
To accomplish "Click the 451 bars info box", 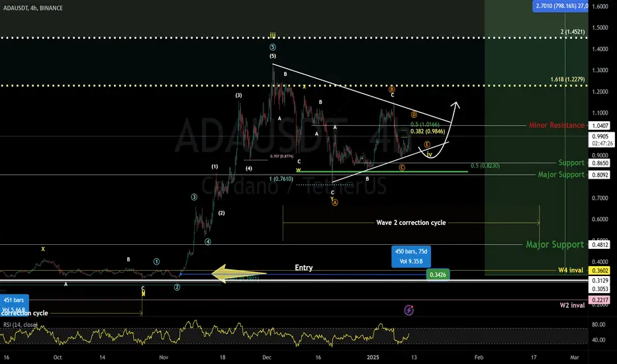I will tap(14, 304).
